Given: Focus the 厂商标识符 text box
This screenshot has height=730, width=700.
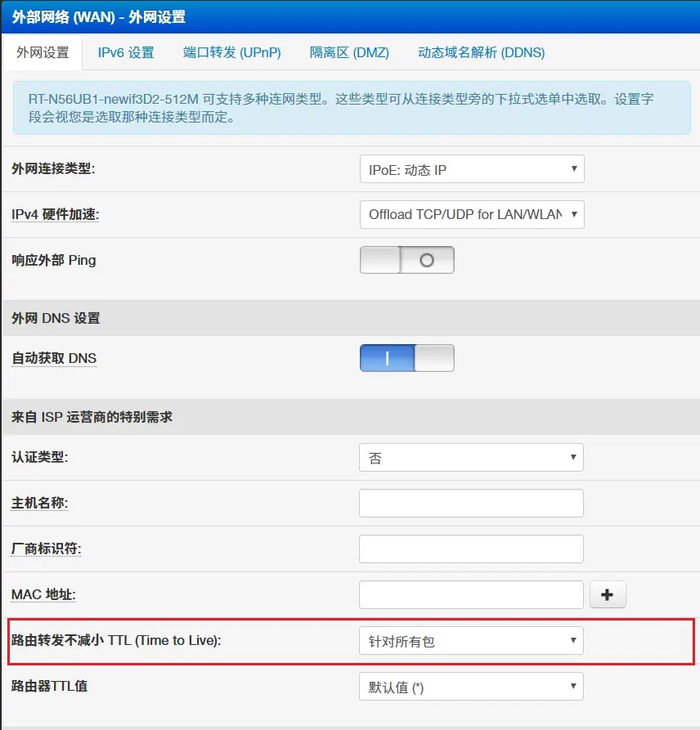Looking at the screenshot, I should point(471,549).
